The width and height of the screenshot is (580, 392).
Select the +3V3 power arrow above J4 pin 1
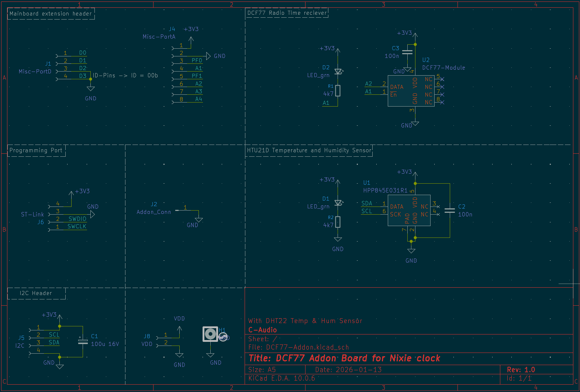(x=191, y=40)
